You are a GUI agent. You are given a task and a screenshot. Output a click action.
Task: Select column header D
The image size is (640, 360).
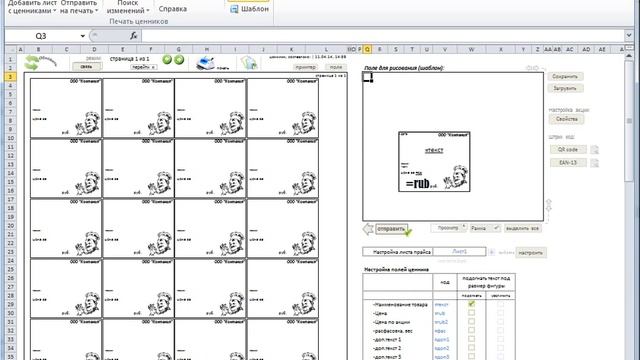pyautogui.click(x=94, y=49)
